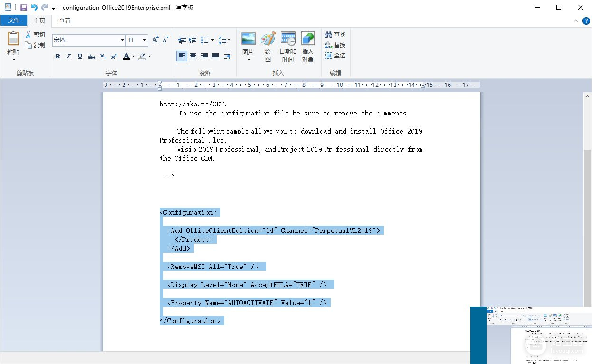Click the 全选 (Select all) button

pos(335,56)
